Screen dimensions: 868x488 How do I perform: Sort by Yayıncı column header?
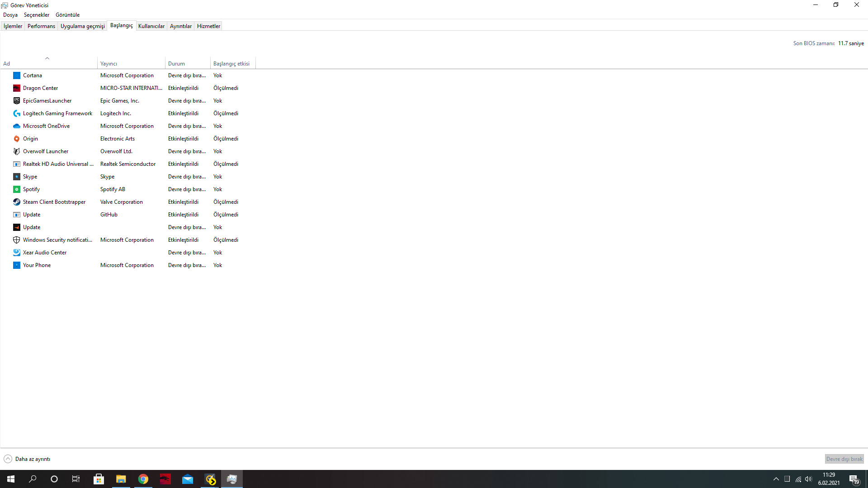[x=131, y=64]
